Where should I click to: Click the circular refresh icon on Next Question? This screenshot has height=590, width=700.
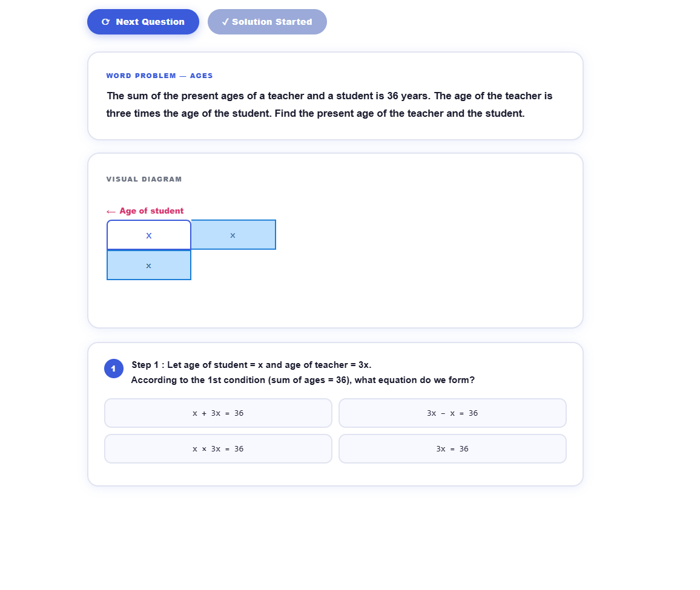[x=105, y=21]
